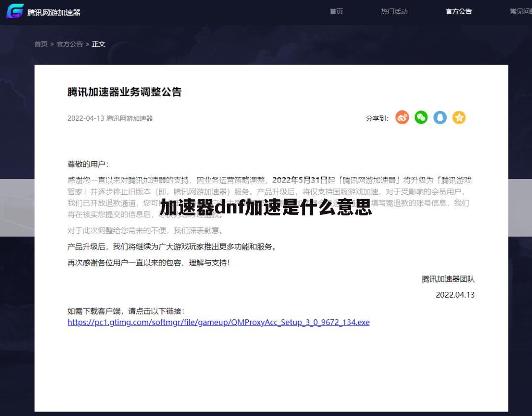Click 正文 in the breadcrumb
The width and height of the screenshot is (532, 416).
click(x=99, y=44)
